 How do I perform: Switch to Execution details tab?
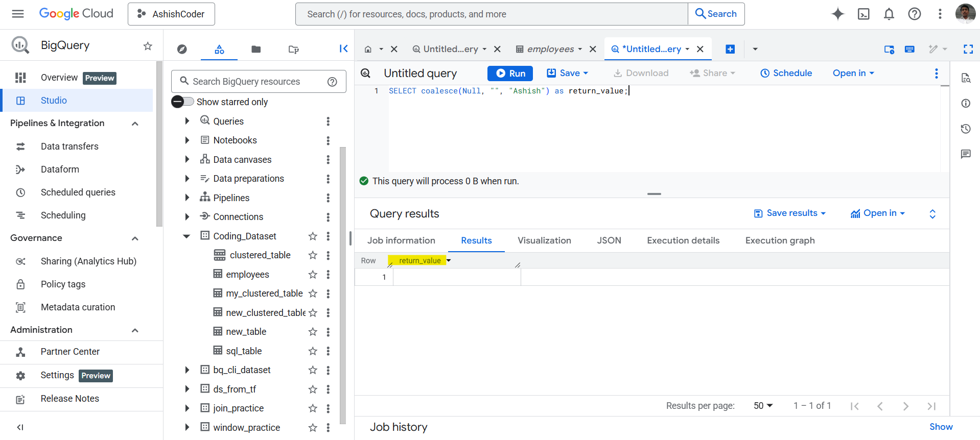pyautogui.click(x=683, y=240)
